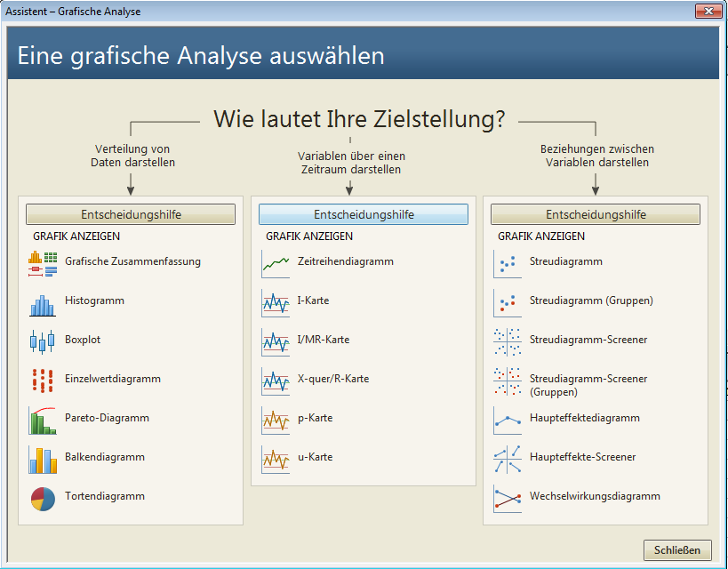Open the I/MR-Karte icon

276,342
